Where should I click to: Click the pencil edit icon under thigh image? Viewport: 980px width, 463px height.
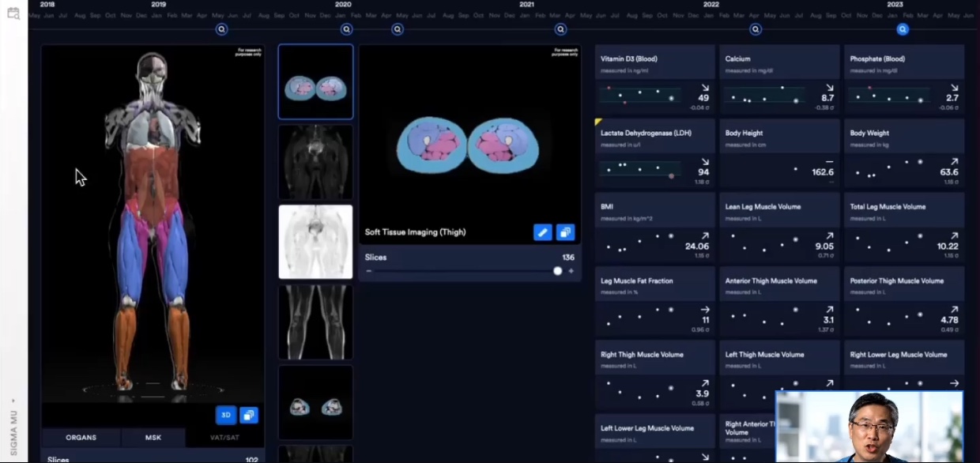click(x=542, y=232)
